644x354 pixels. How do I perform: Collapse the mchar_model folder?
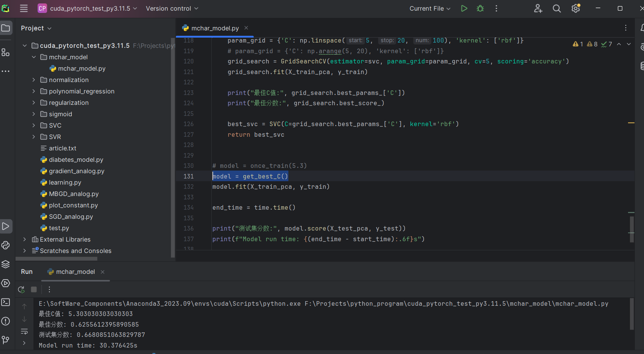pos(34,57)
